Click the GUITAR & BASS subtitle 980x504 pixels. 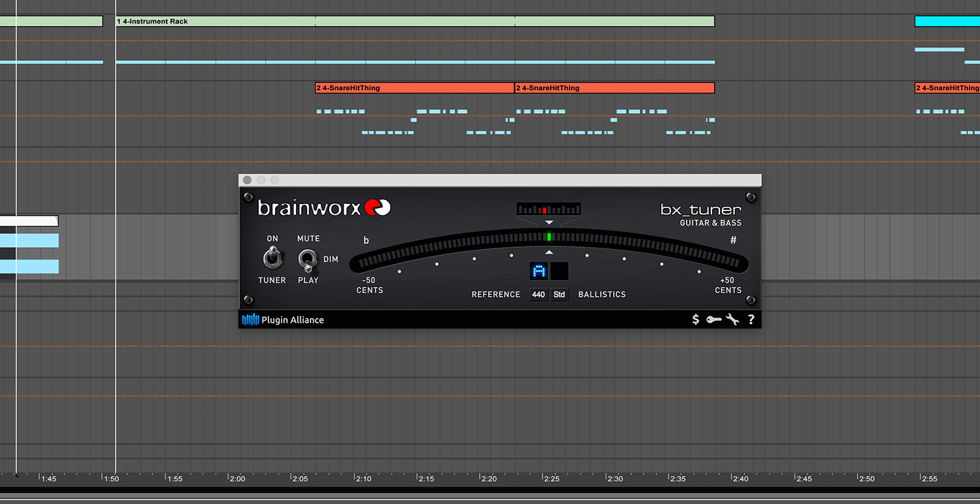click(711, 223)
